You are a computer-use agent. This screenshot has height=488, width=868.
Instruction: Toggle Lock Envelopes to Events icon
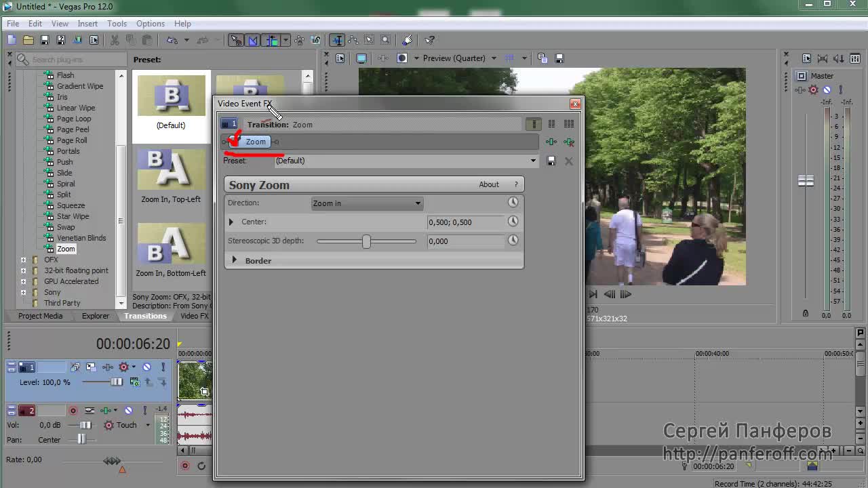coord(299,40)
